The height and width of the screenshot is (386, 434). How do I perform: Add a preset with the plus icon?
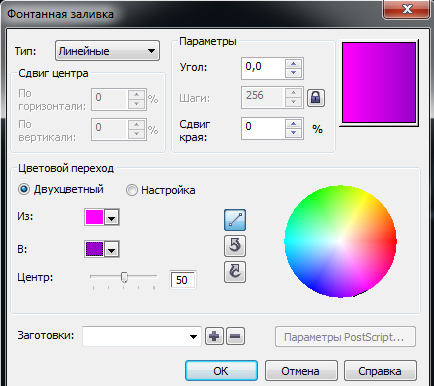click(214, 336)
